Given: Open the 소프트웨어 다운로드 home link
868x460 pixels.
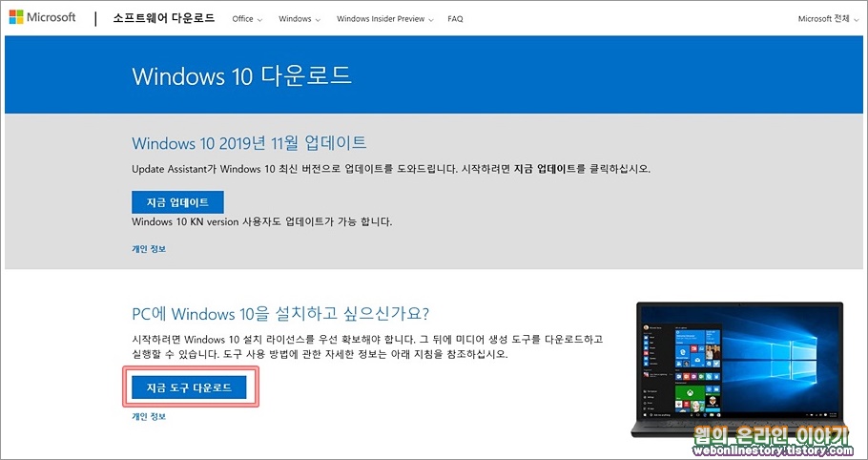Looking at the screenshot, I should coord(164,18).
